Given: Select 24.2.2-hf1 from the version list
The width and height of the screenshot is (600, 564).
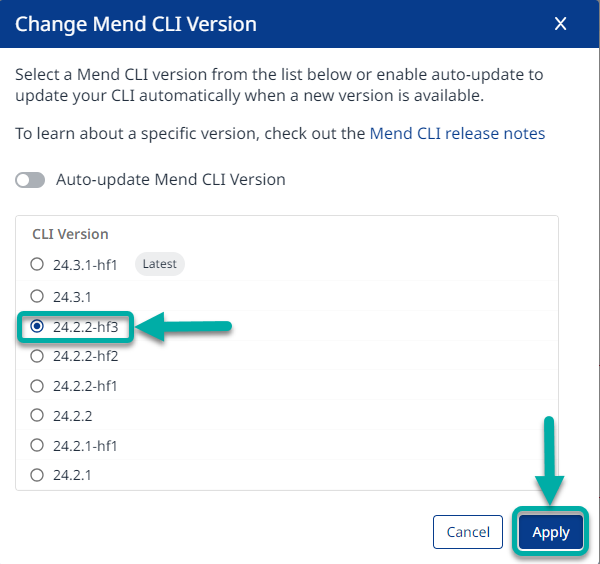Looking at the screenshot, I should pos(37,386).
